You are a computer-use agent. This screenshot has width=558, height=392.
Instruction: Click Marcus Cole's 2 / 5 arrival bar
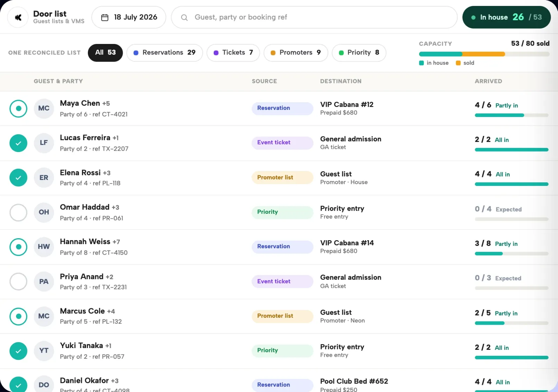point(512,323)
